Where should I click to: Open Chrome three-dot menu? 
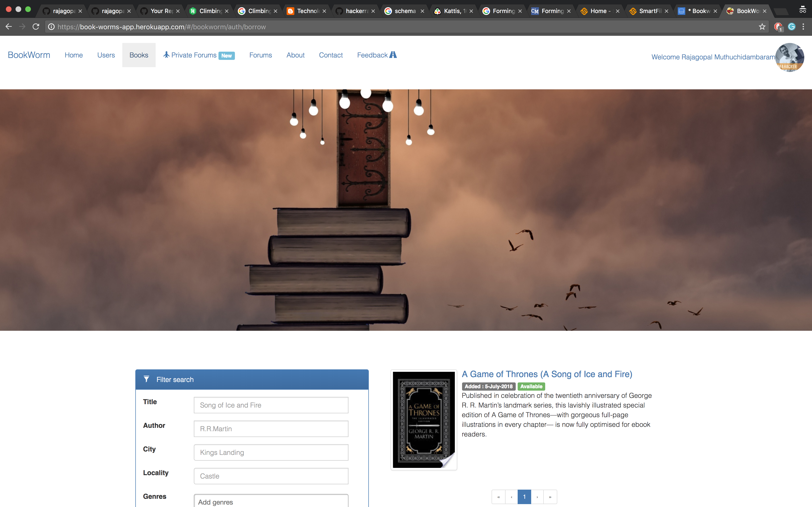(803, 27)
